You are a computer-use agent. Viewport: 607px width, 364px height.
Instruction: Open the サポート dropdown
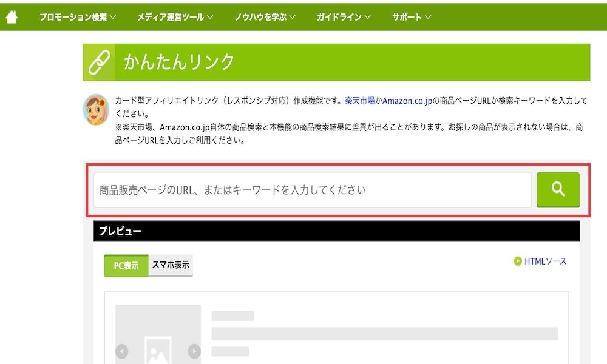pyautogui.click(x=412, y=17)
